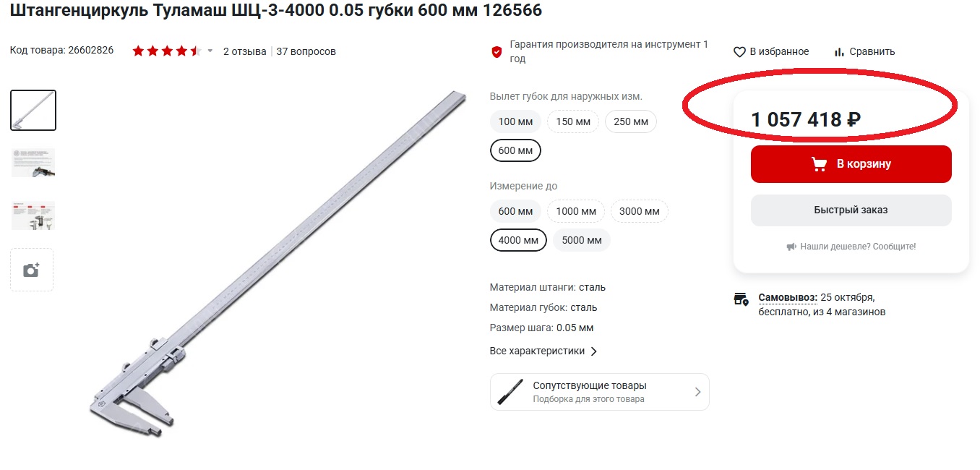Click the megaphone icon near Нашли дешевле
980x470 pixels.
tap(791, 247)
